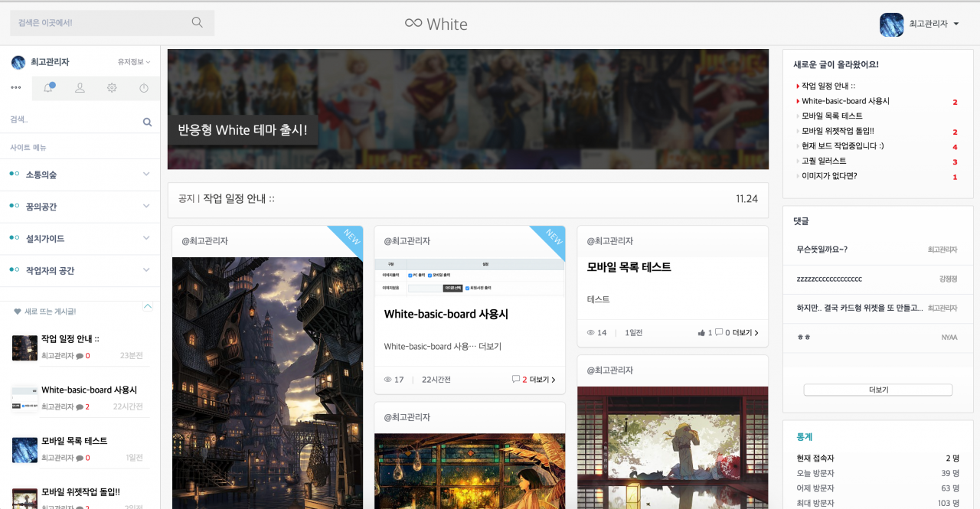980x509 pixels.
Task: Click the 작업 일정 안내 notice bar
Action: click(468, 199)
